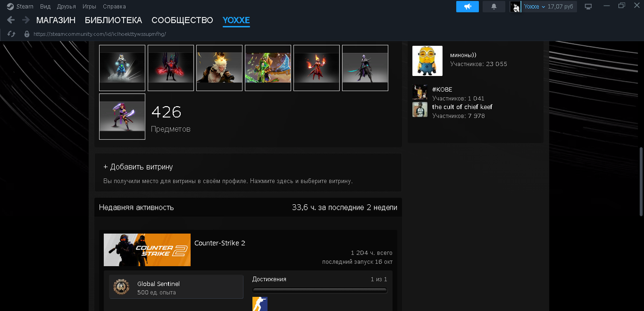Click the padlock security icon
The image size is (644, 311).
27,34
